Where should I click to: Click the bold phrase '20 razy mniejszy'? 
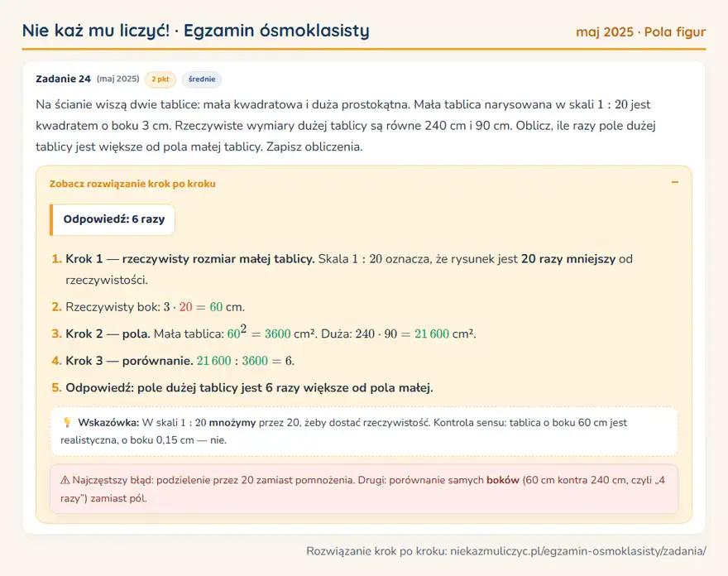click(568, 259)
